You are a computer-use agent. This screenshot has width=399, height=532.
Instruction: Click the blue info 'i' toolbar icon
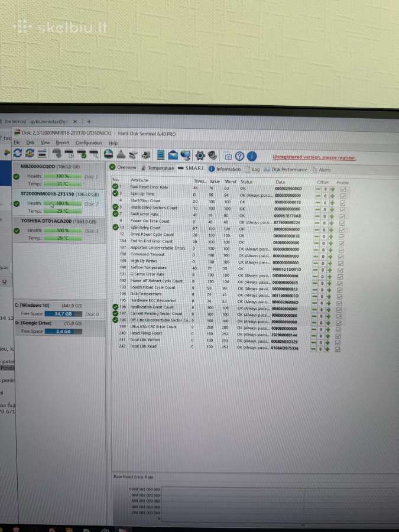252,157
